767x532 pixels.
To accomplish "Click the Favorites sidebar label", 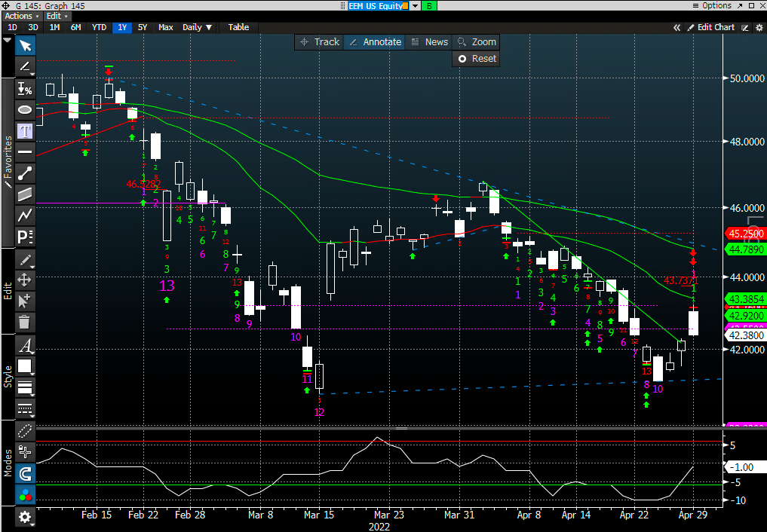I will click(x=8, y=161).
